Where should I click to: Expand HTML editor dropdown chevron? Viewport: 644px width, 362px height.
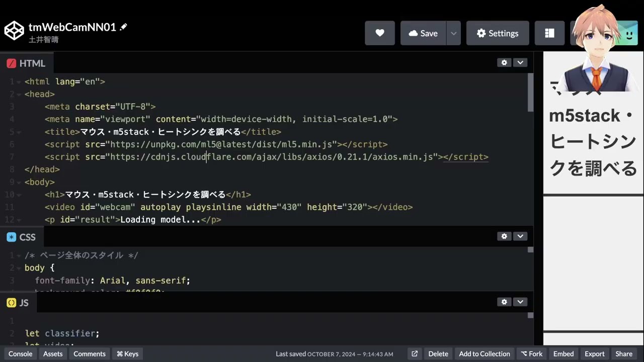[520, 63]
